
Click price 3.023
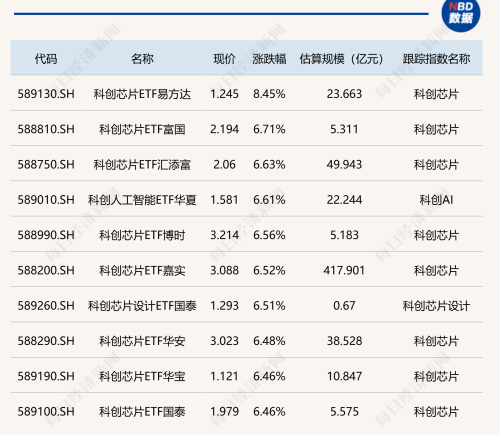[x=224, y=341]
